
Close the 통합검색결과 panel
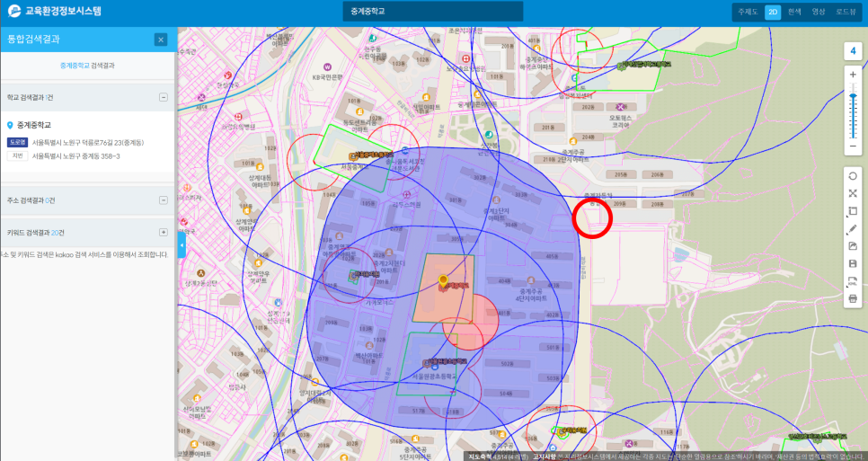[x=161, y=40]
